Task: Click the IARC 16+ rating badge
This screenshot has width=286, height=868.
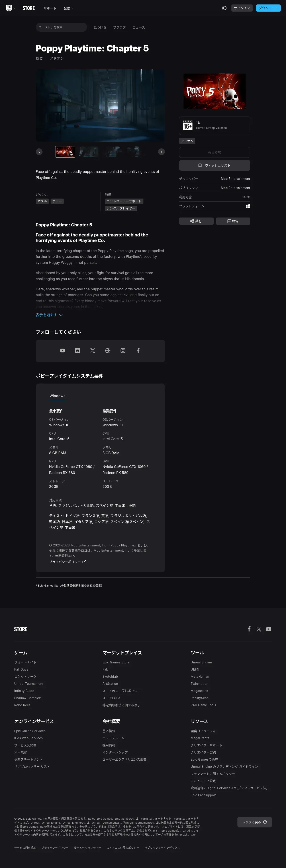Action: pos(188,125)
